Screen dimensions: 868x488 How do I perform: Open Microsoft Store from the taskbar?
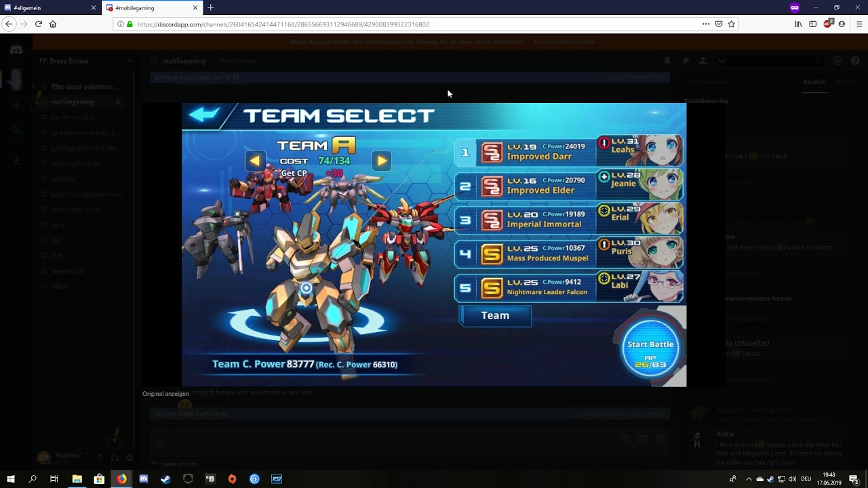click(99, 479)
